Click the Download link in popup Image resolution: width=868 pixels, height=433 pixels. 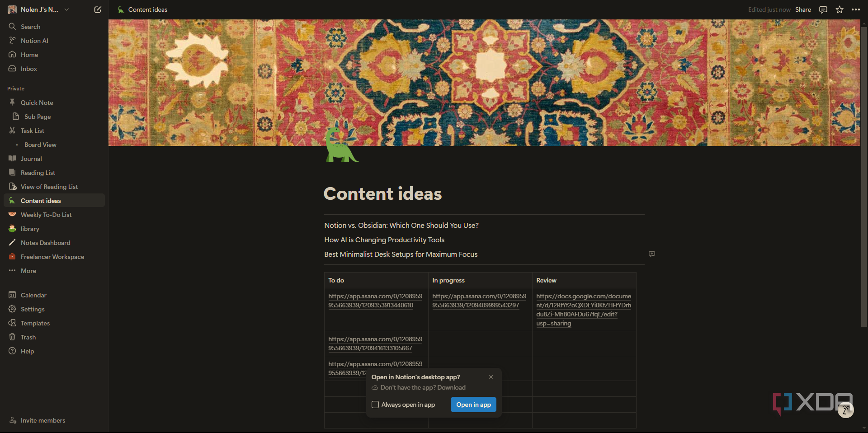(451, 387)
